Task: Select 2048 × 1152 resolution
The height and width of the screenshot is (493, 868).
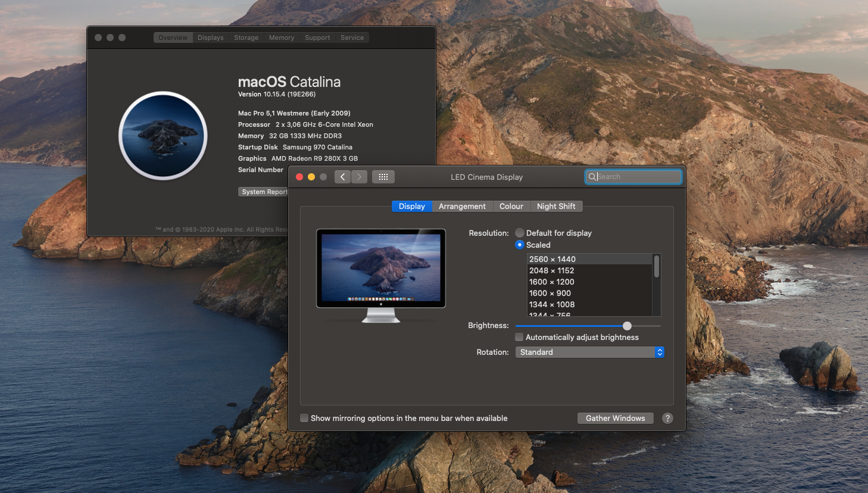Action: tap(589, 270)
